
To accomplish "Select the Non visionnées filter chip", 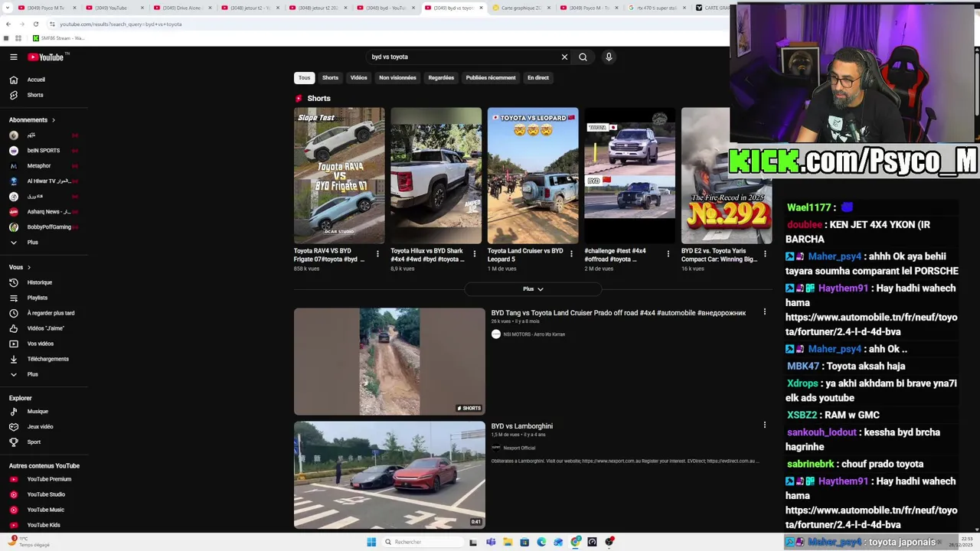I will coord(397,77).
